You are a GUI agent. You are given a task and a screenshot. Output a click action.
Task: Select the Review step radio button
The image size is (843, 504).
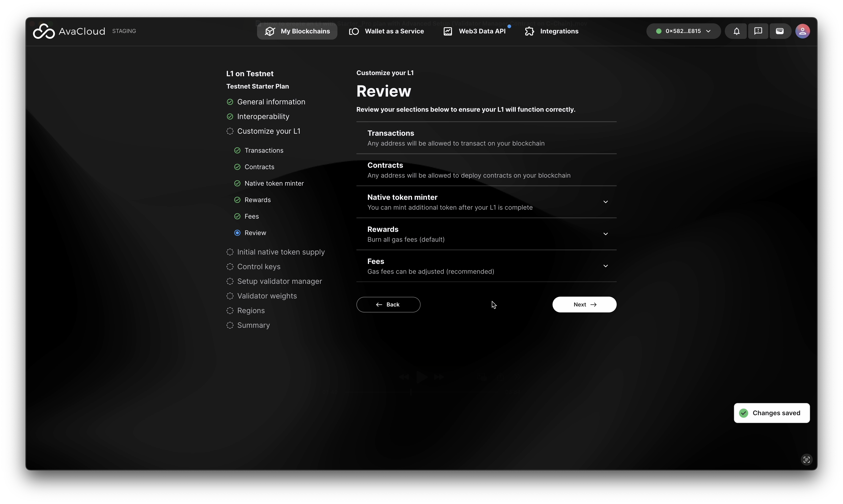click(x=237, y=233)
